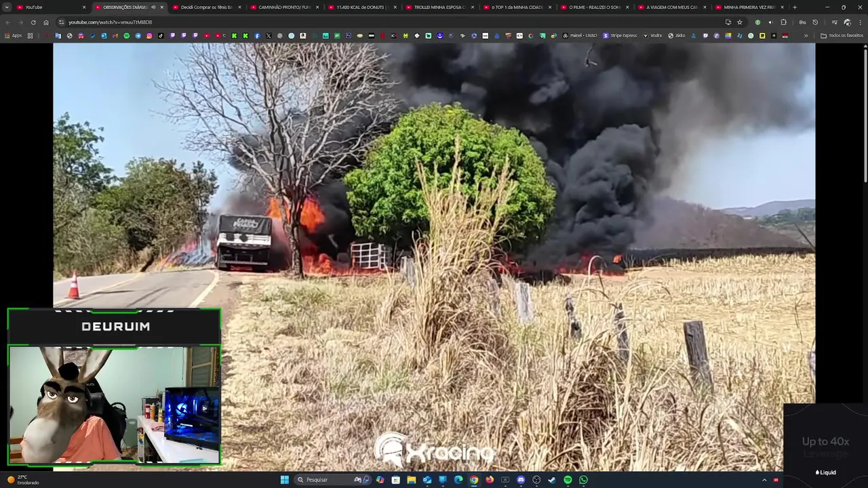Open the weather widget showing 27°C

(x=23, y=480)
